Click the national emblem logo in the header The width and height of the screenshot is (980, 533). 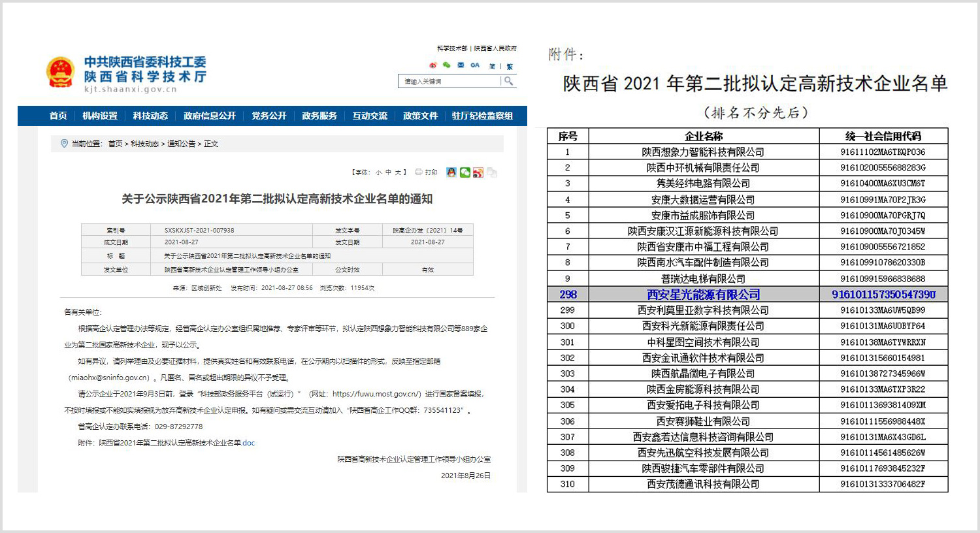pyautogui.click(x=61, y=73)
